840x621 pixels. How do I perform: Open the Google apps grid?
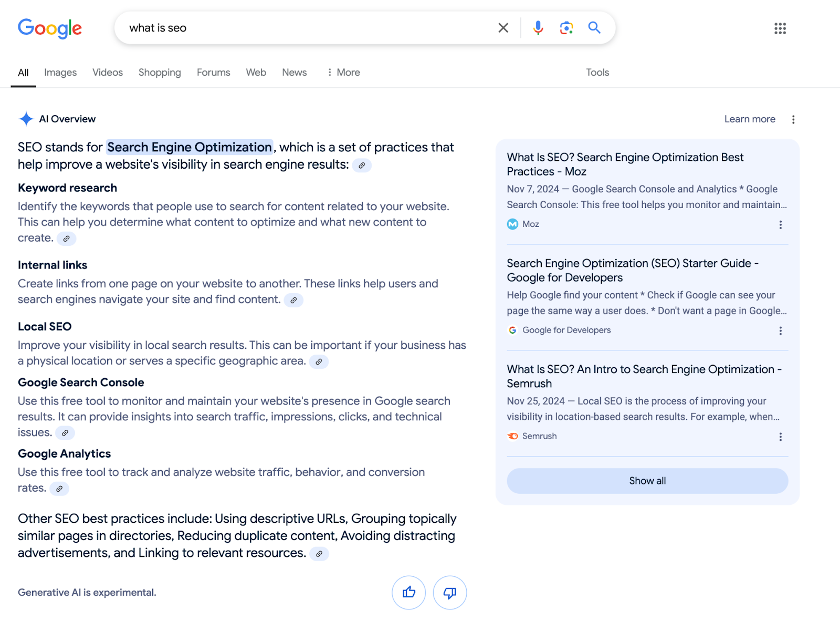[780, 28]
